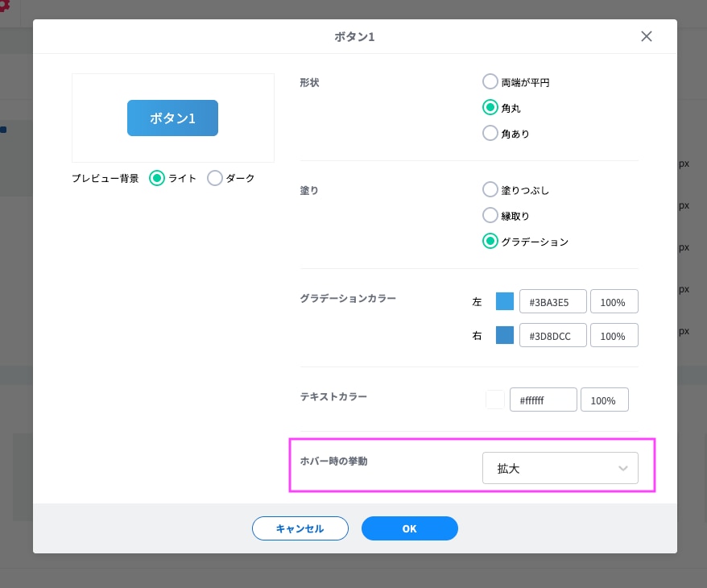The height and width of the screenshot is (588, 707).
Task: Confirm settings with the OK button
Action: pyautogui.click(x=409, y=528)
